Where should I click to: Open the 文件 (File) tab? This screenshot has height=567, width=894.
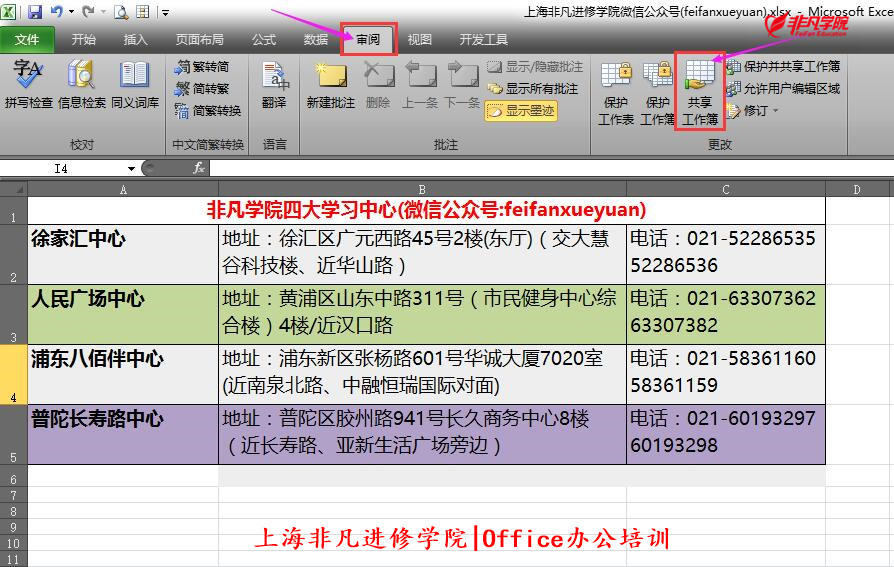click(27, 40)
